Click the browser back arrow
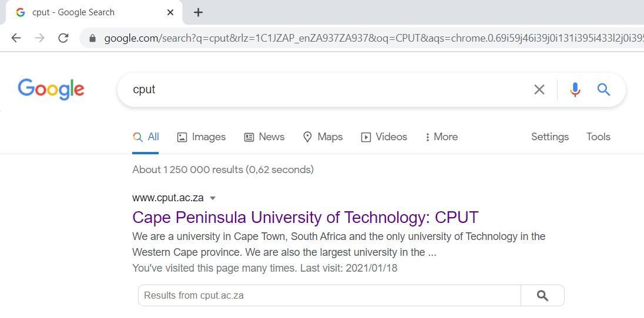Screen dimensions: 644x318 pyautogui.click(x=16, y=38)
